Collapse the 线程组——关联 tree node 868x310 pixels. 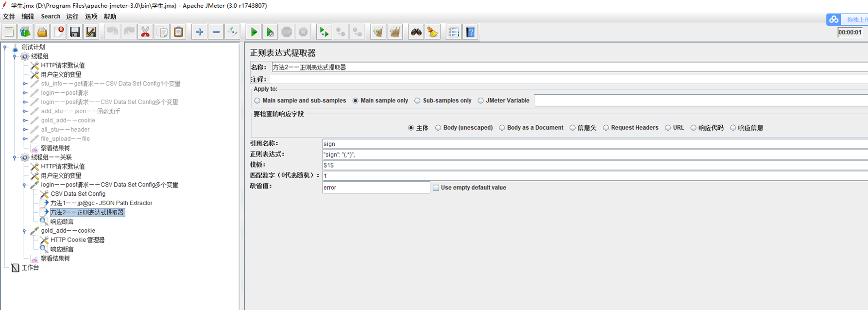(x=15, y=157)
